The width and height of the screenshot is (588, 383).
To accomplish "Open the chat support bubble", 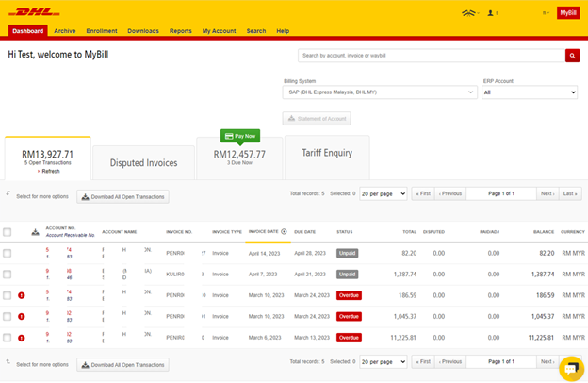I will click(x=571, y=368).
